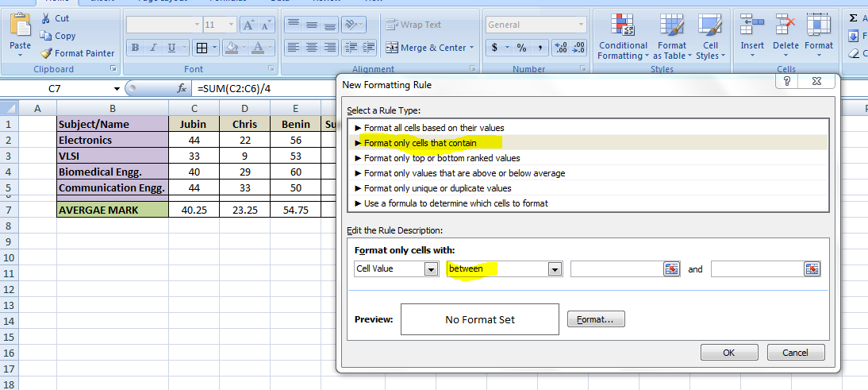This screenshot has width=868, height=390.
Task: Select 'Format only values above or below average'
Action: (x=588, y=173)
